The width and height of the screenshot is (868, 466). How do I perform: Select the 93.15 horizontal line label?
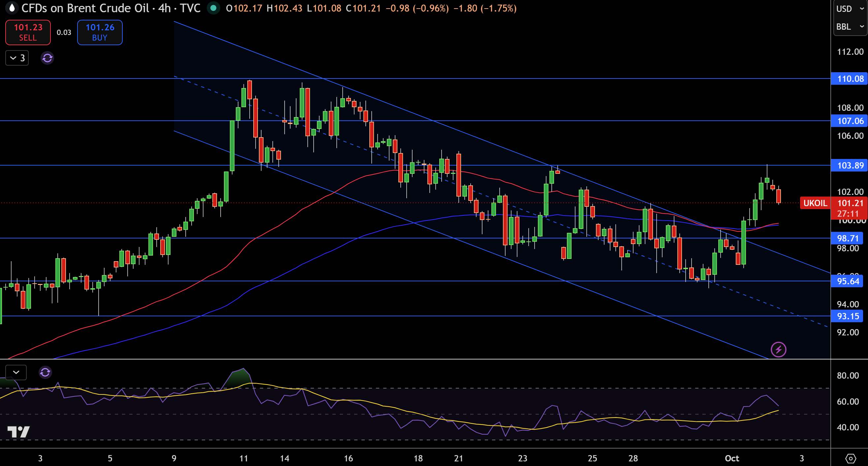pyautogui.click(x=847, y=316)
